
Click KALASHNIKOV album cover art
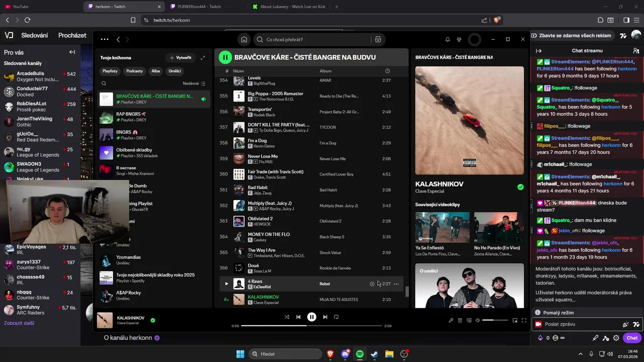[469, 121]
